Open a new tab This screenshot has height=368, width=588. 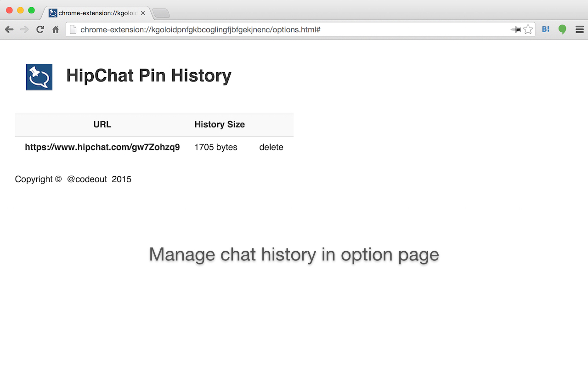[x=161, y=13]
